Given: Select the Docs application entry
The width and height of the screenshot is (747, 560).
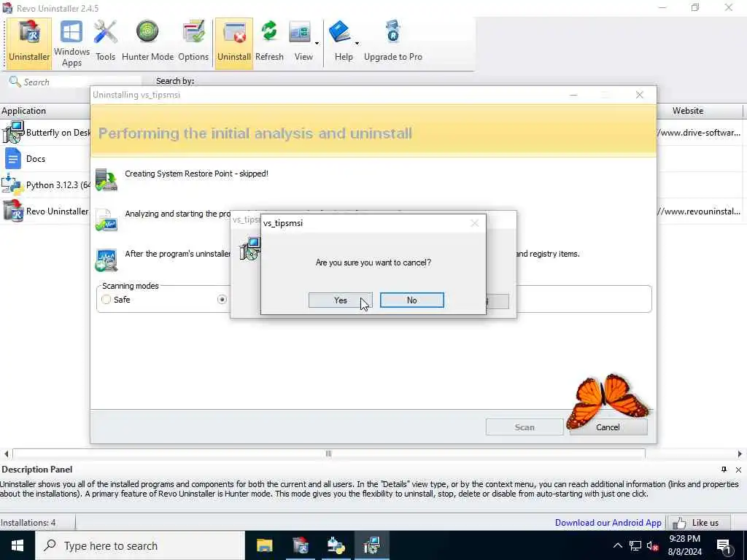Looking at the screenshot, I should (x=45, y=158).
